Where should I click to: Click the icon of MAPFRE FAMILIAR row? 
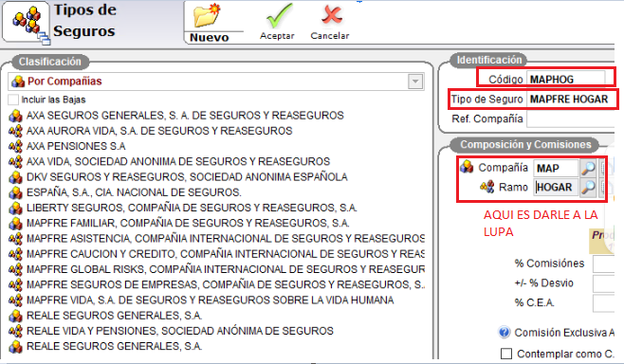pyautogui.click(x=15, y=223)
